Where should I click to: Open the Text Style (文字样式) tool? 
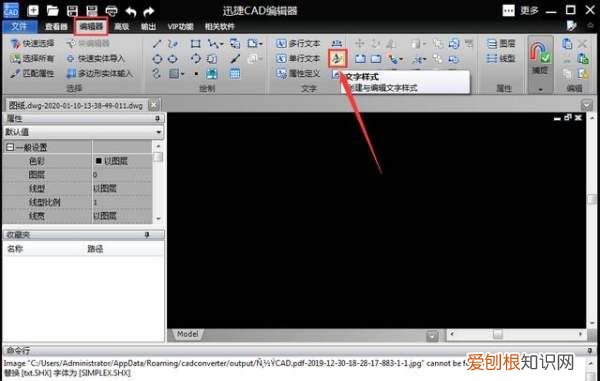[338, 59]
